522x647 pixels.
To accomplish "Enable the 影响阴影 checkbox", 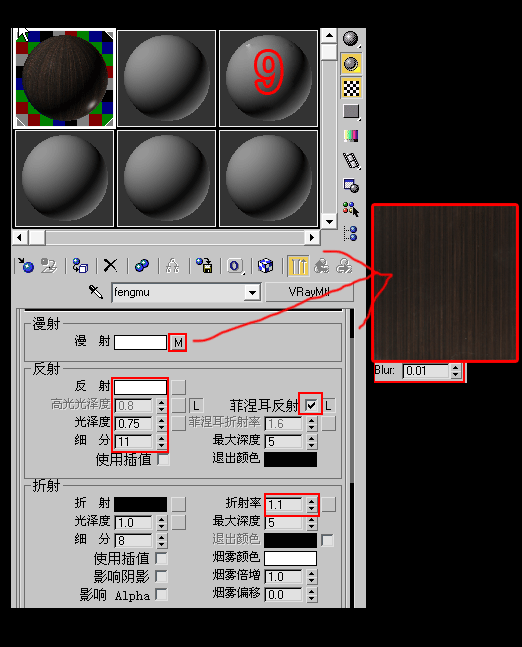I will [x=161, y=576].
